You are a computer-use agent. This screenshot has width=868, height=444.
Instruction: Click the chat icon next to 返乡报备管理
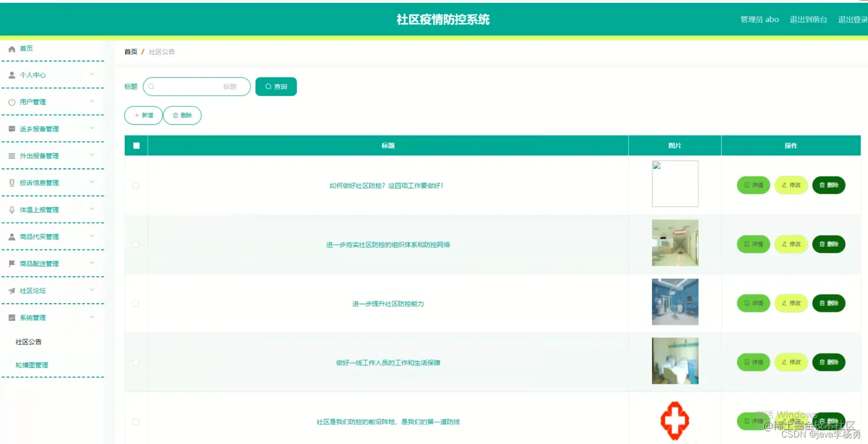click(x=12, y=129)
